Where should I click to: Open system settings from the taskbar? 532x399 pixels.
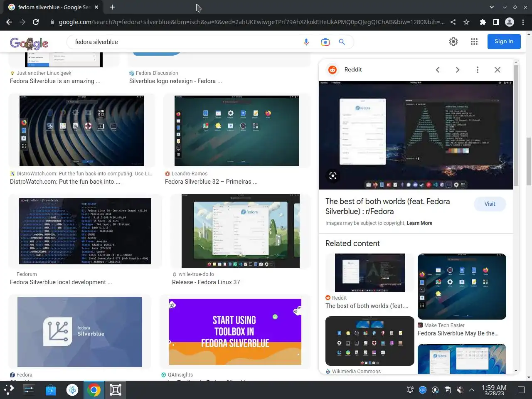tap(29, 390)
